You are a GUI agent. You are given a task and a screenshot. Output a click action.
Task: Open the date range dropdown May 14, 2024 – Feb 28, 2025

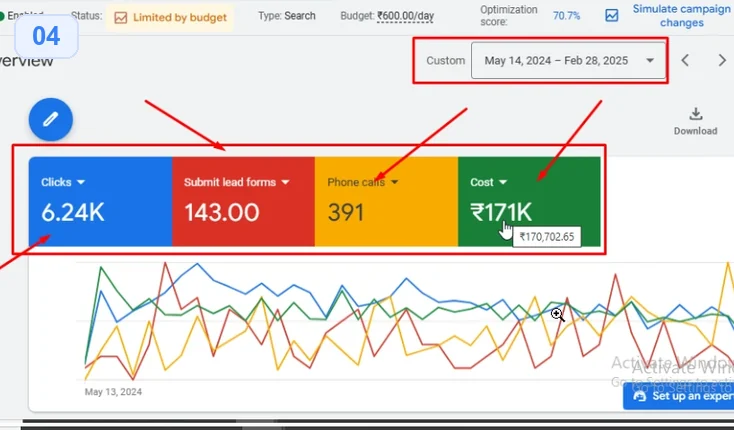point(568,60)
